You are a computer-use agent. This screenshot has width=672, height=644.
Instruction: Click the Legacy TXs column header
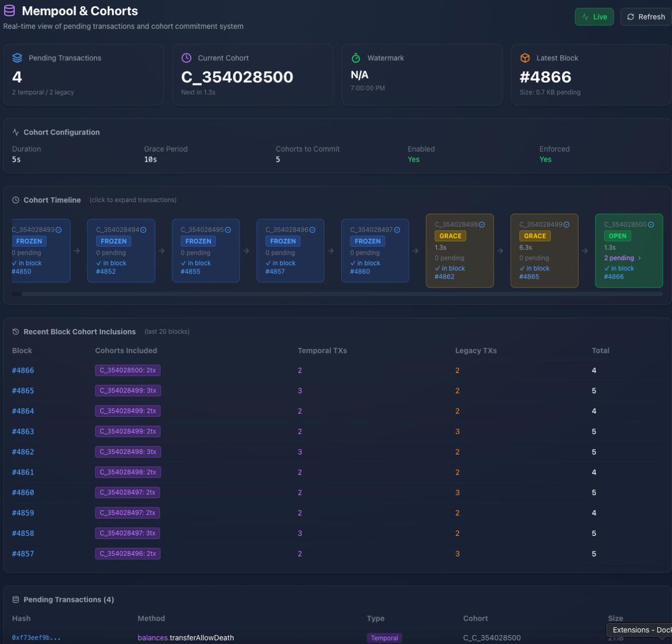(x=476, y=351)
